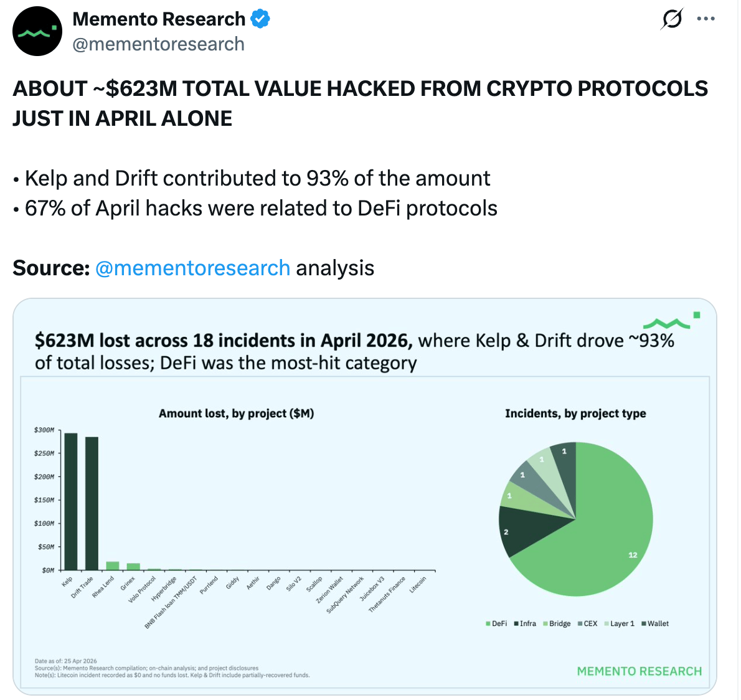Click the @mementoresearch handle under the name
This screenshot has width=741, height=700.
click(158, 44)
